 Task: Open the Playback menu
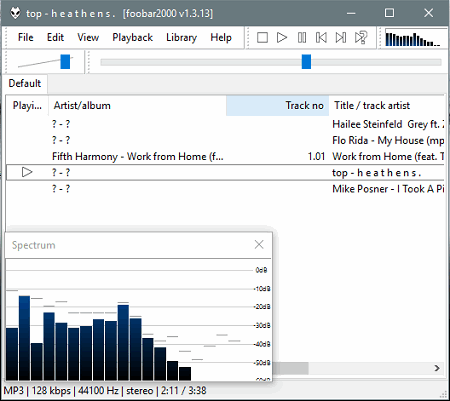pos(133,37)
